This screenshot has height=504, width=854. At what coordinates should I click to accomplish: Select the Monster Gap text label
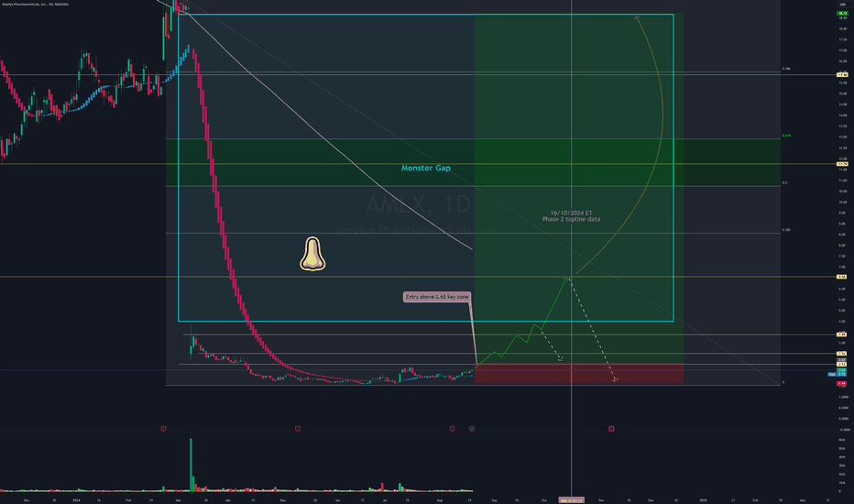point(426,168)
